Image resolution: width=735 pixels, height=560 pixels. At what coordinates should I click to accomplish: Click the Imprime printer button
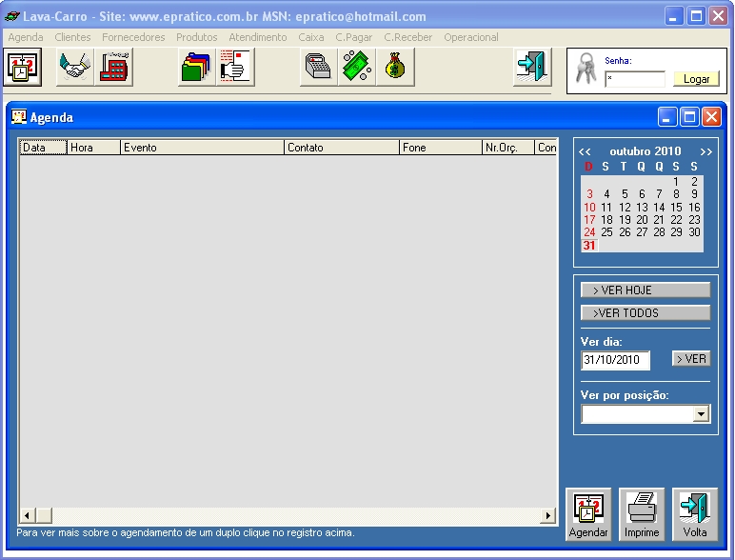click(642, 514)
